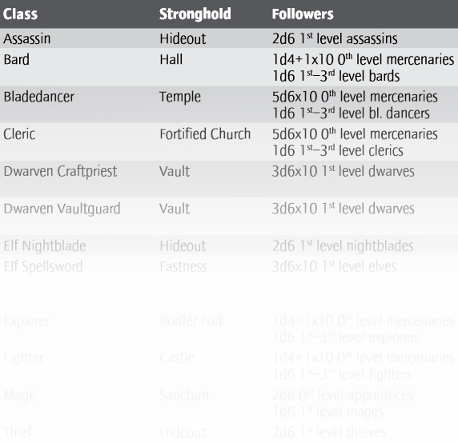Click the 1d6 1st–3rd level clerics line

pos(338,151)
